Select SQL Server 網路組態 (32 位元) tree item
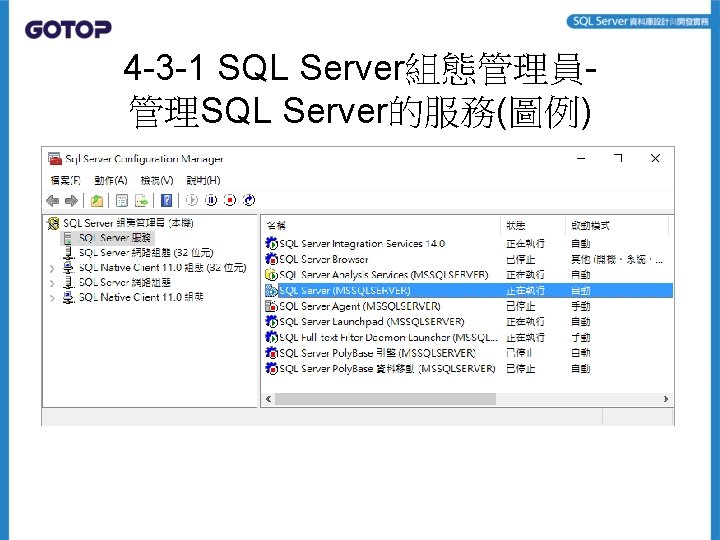Screen dimensions: 720x540 [146, 253]
